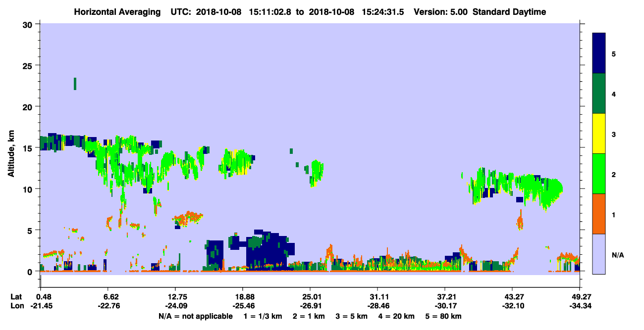Click longitude value -22.76
Image resolution: width=644 pixels, height=330 pixels.
pyautogui.click(x=110, y=306)
